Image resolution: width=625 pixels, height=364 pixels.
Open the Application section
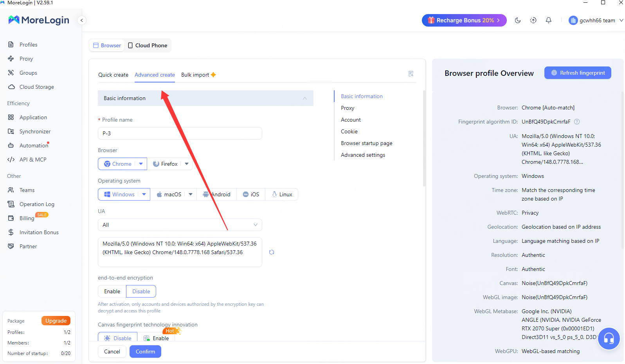tap(33, 117)
